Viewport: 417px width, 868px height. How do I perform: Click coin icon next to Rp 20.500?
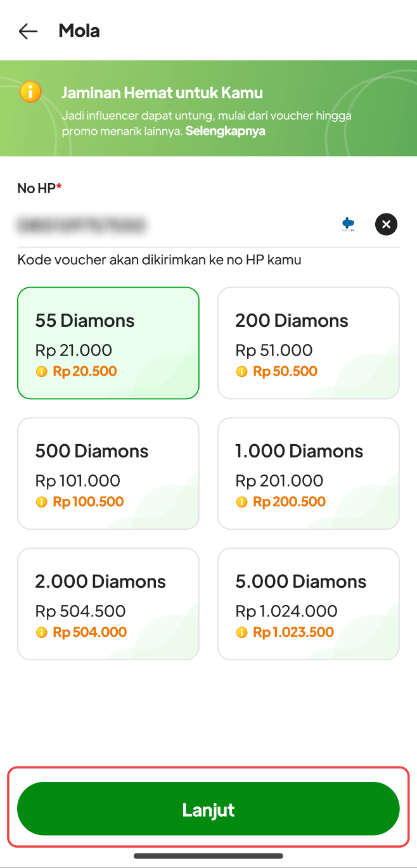pyautogui.click(x=42, y=372)
